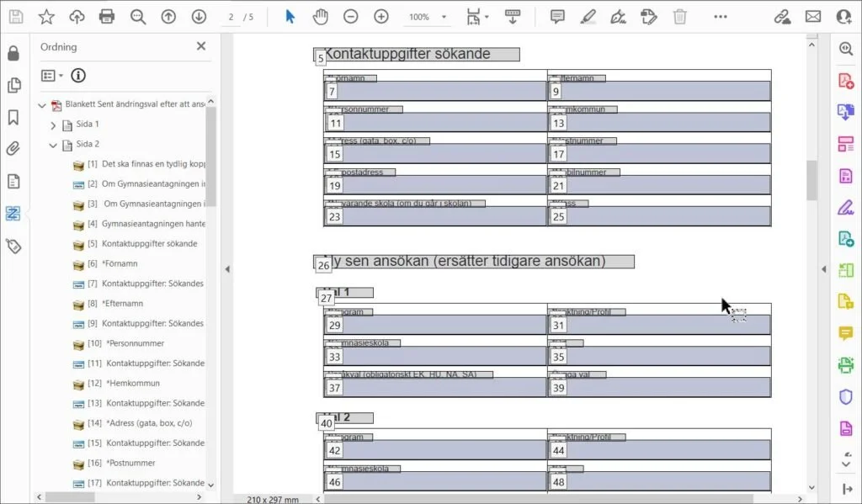Expand the Sida 1 tree node

click(x=53, y=125)
